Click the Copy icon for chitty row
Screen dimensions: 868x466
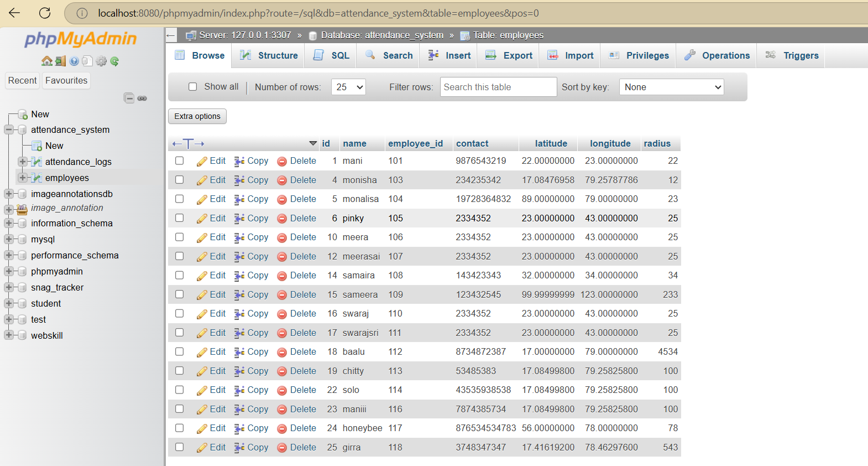coord(239,371)
